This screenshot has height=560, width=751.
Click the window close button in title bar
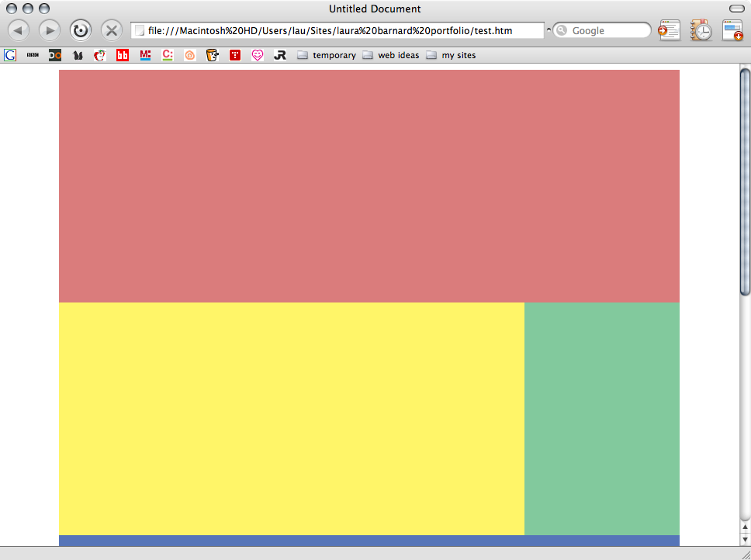point(12,8)
